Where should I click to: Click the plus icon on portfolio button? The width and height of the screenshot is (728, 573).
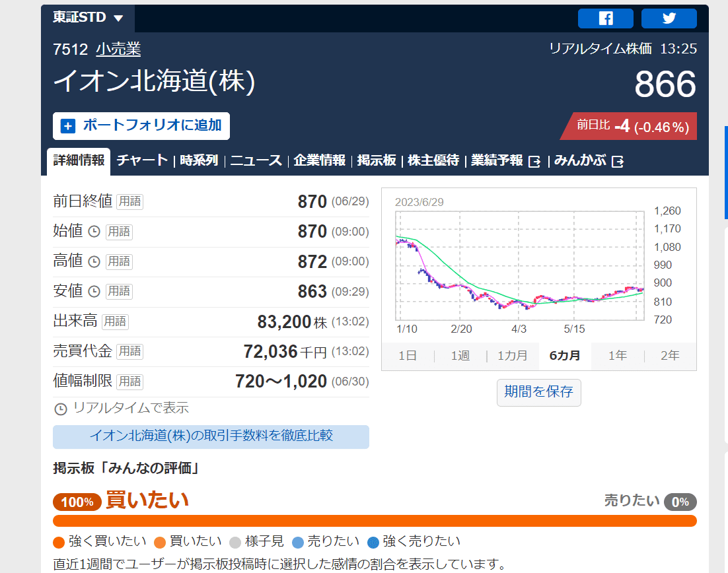point(68,126)
